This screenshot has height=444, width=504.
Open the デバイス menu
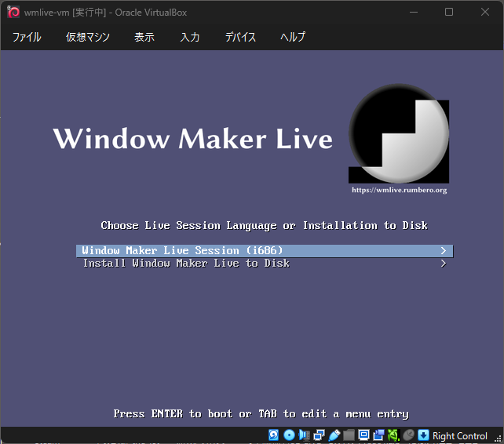pyautogui.click(x=240, y=37)
